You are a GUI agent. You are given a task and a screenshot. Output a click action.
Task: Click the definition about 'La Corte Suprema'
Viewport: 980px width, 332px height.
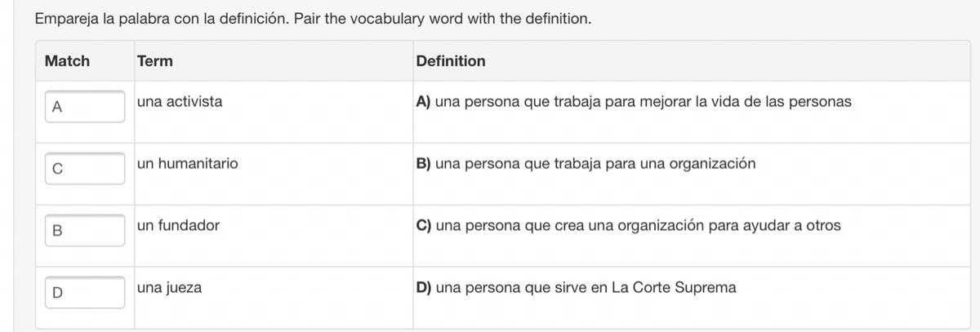point(586,288)
